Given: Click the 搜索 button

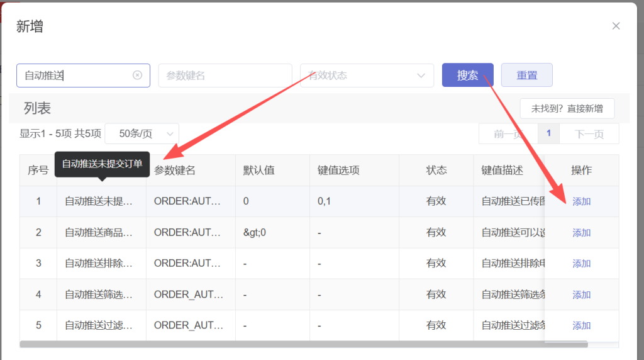Looking at the screenshot, I should coord(467,75).
